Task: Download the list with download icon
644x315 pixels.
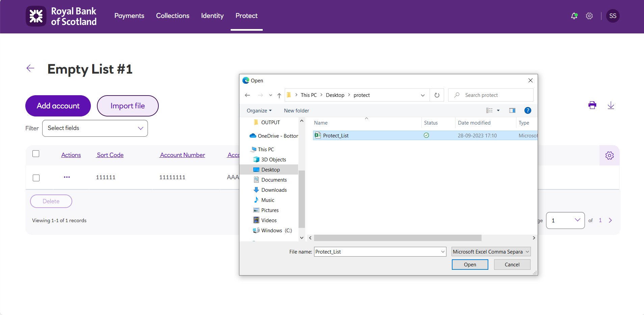Action: pos(611,105)
